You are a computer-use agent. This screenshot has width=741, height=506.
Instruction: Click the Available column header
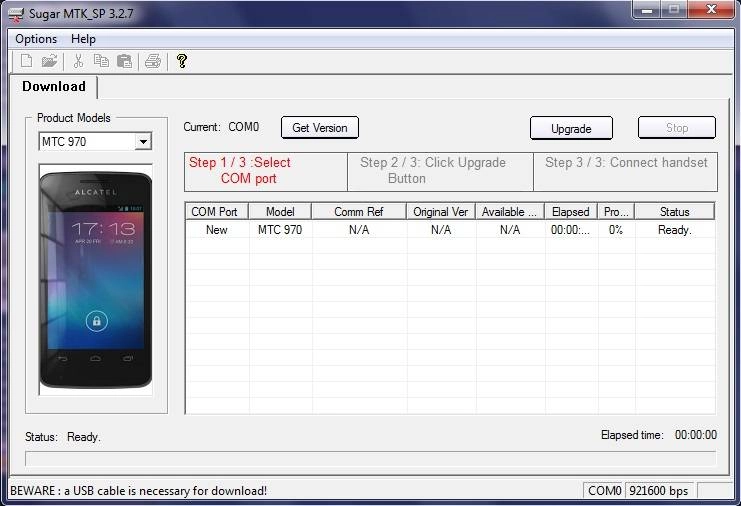(x=510, y=212)
